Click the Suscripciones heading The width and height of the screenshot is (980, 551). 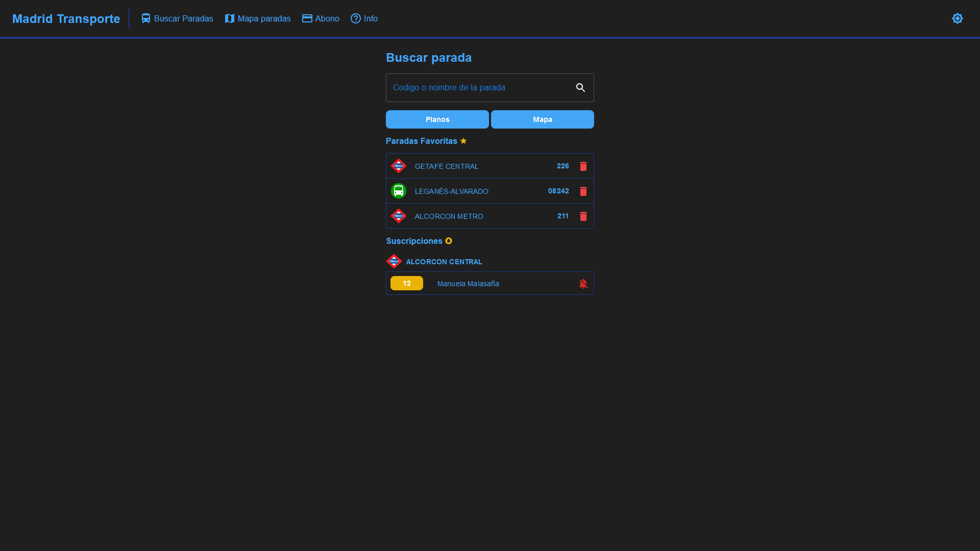pos(414,241)
